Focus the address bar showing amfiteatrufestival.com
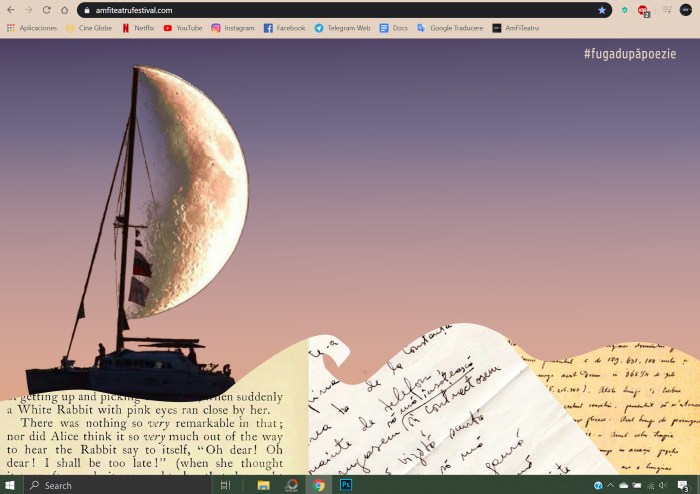 [300, 10]
